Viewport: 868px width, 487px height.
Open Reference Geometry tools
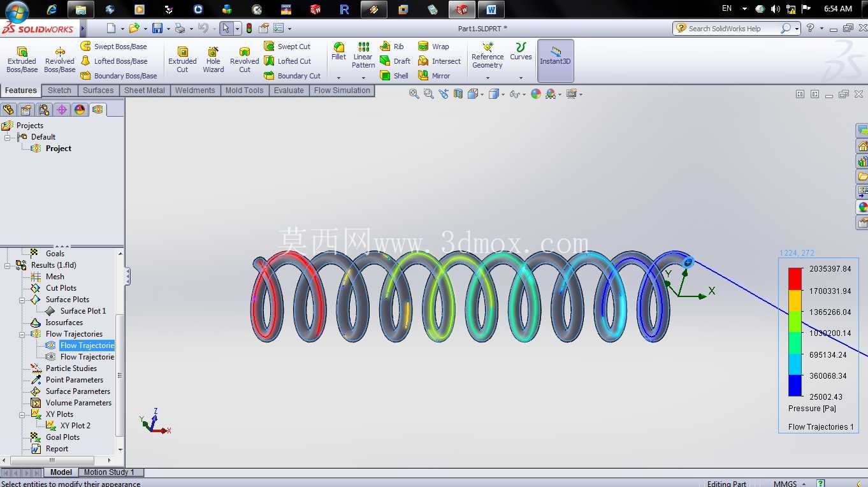488,55
